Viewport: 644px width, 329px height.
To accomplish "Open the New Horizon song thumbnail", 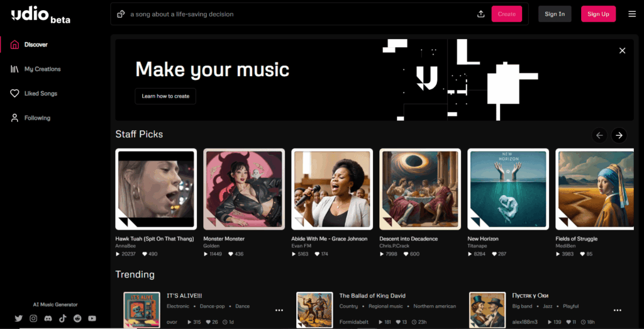I will point(508,189).
